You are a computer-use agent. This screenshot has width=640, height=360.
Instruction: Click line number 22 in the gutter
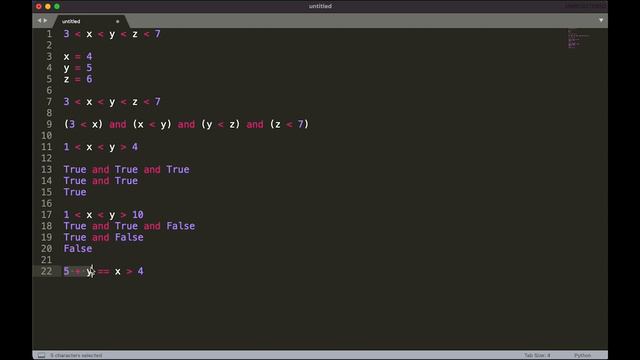(x=47, y=271)
